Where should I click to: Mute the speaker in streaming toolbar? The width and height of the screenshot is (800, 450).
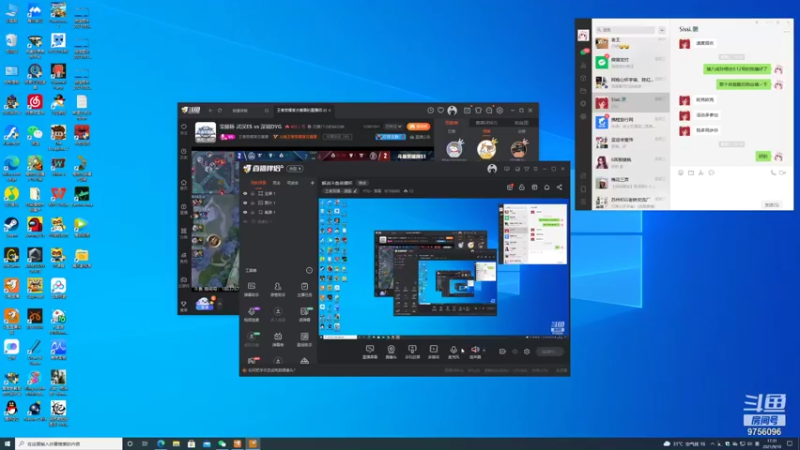pos(475,350)
